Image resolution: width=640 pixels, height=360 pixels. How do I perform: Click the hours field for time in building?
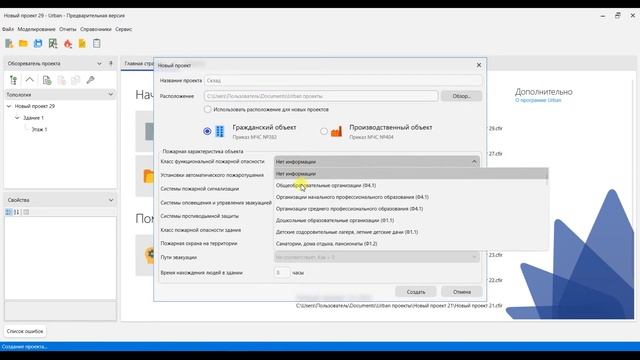click(x=282, y=272)
